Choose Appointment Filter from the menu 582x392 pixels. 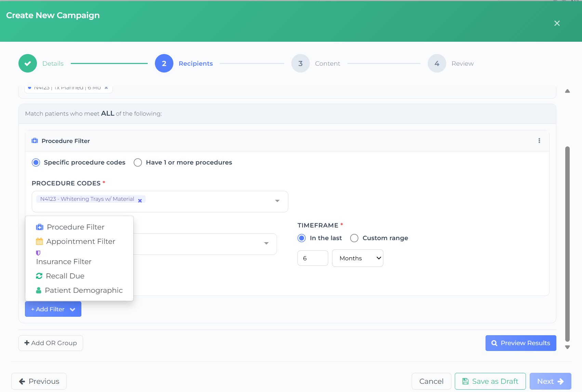80,241
